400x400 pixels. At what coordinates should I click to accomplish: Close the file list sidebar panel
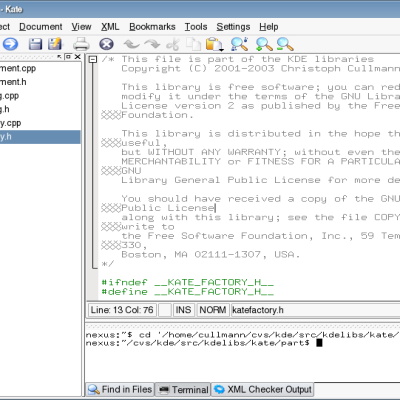point(78,57)
